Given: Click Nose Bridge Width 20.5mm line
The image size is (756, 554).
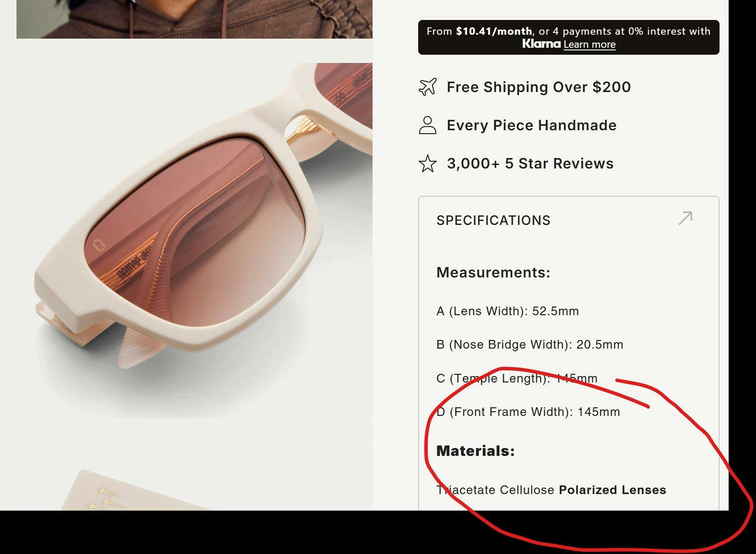Looking at the screenshot, I should [530, 345].
